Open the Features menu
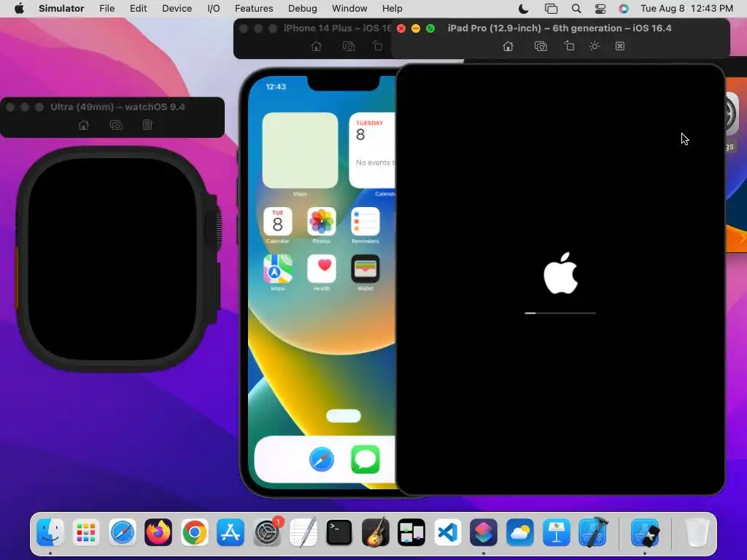Image resolution: width=747 pixels, height=560 pixels. (x=254, y=9)
